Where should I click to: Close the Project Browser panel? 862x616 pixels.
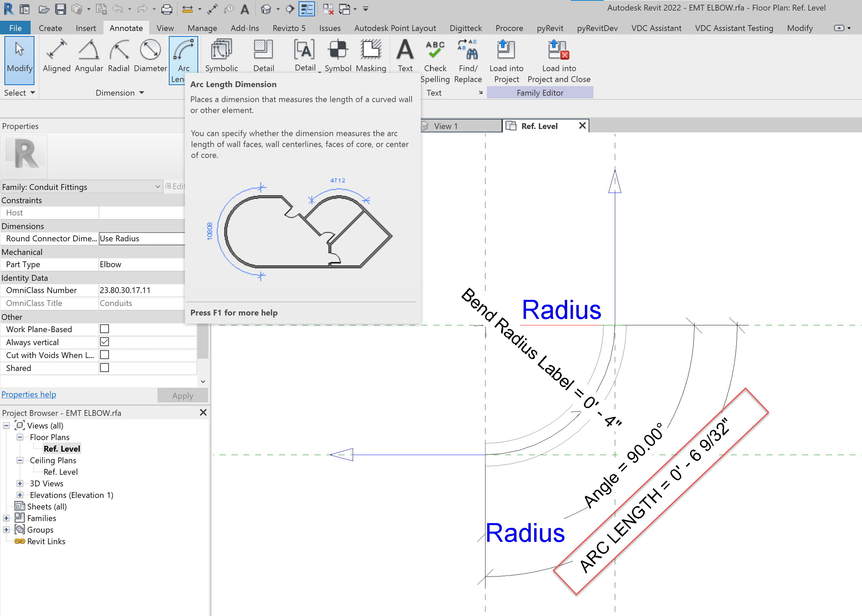point(203,412)
